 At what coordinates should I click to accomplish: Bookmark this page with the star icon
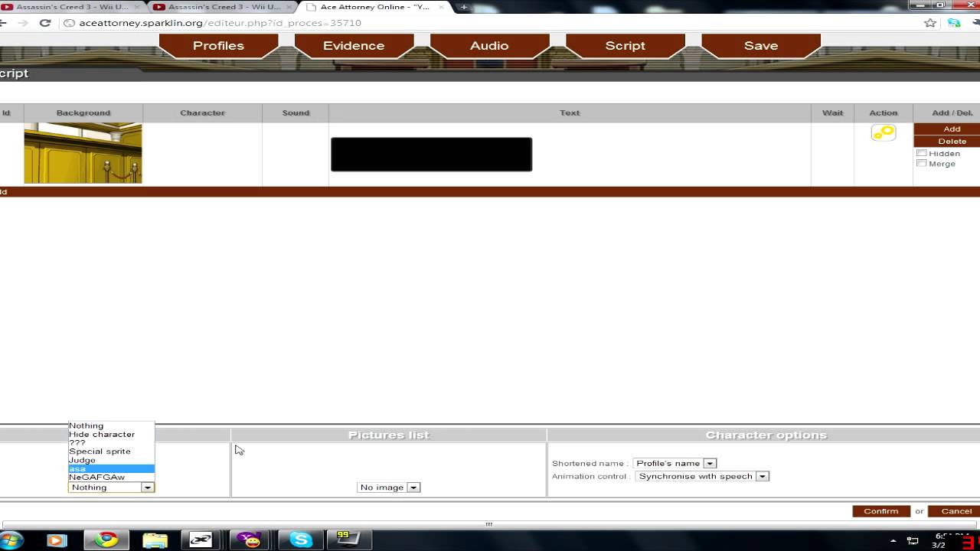(930, 23)
